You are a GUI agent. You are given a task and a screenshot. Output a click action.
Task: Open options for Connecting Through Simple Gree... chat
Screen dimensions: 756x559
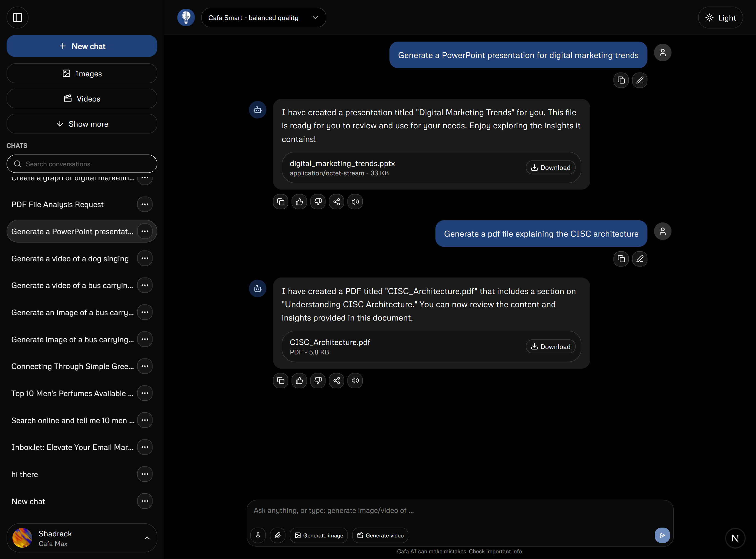point(145,366)
